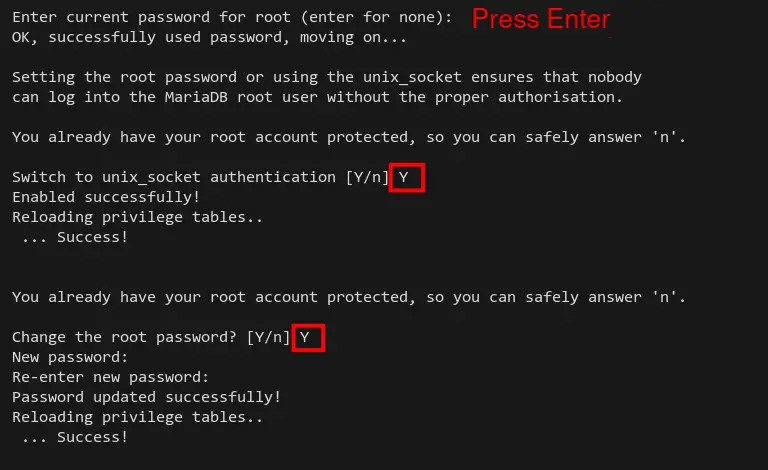The height and width of the screenshot is (470, 768).
Task: Click the final '... Success!' output line
Action: pyautogui.click(x=75, y=437)
